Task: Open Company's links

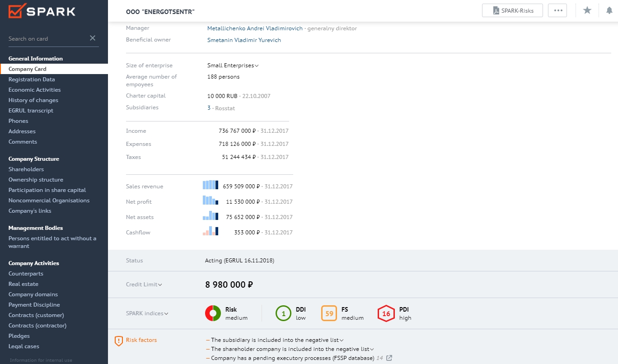Action: pos(30,211)
